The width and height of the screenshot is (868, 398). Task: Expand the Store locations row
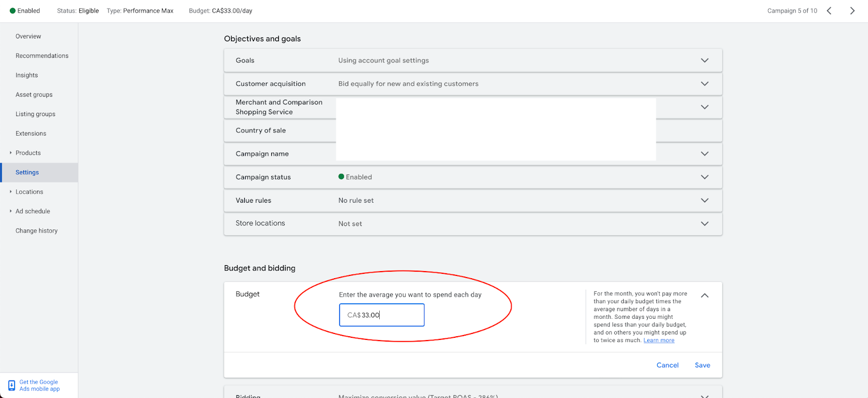click(704, 223)
